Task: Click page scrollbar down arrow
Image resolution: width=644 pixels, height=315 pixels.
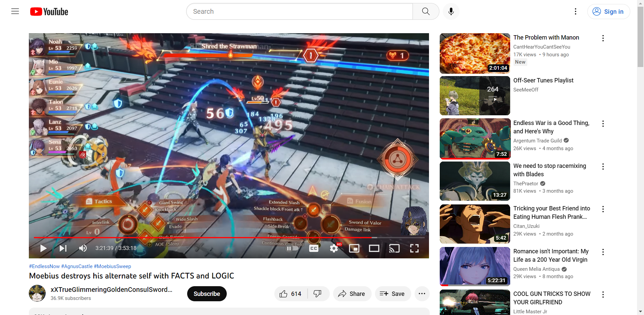Action: pos(640,312)
